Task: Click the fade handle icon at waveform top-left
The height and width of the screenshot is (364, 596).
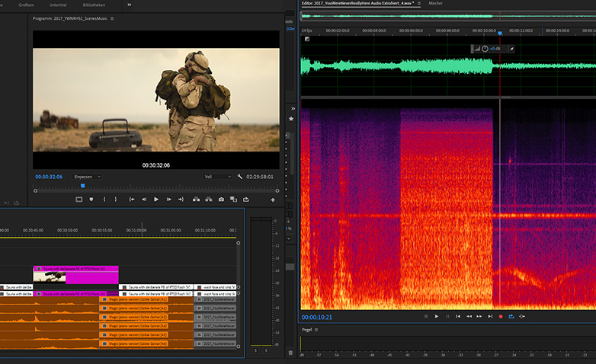Action: [306, 39]
